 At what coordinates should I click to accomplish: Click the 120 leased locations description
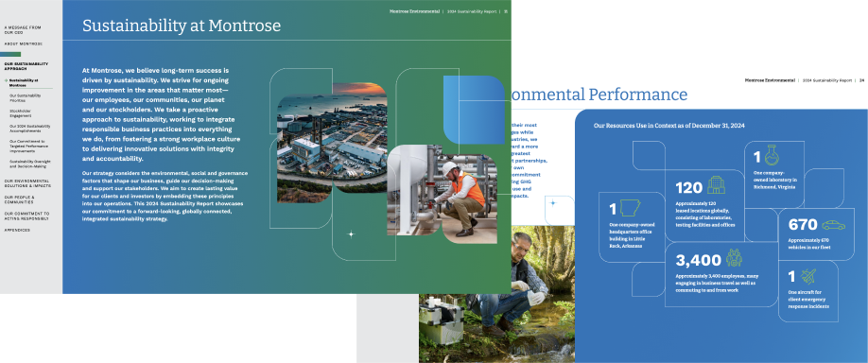pos(705,215)
